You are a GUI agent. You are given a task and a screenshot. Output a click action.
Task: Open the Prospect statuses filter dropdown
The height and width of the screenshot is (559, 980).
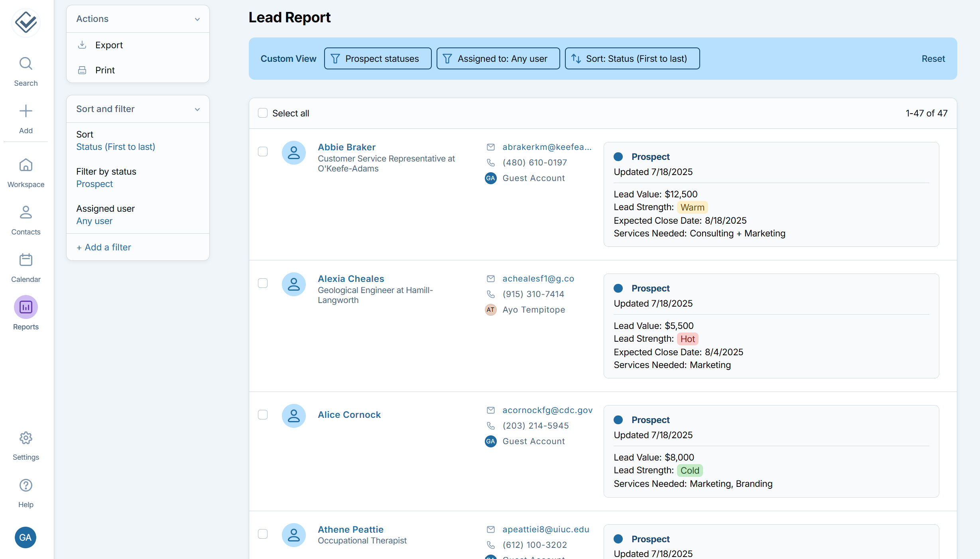[x=378, y=59]
